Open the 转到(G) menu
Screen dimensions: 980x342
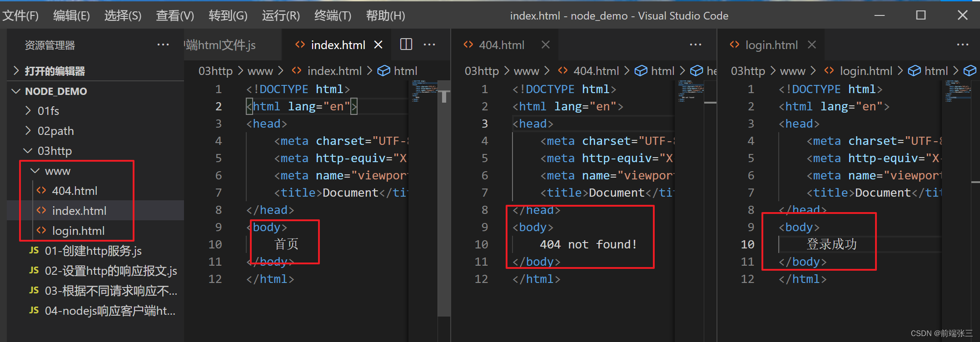pos(228,16)
